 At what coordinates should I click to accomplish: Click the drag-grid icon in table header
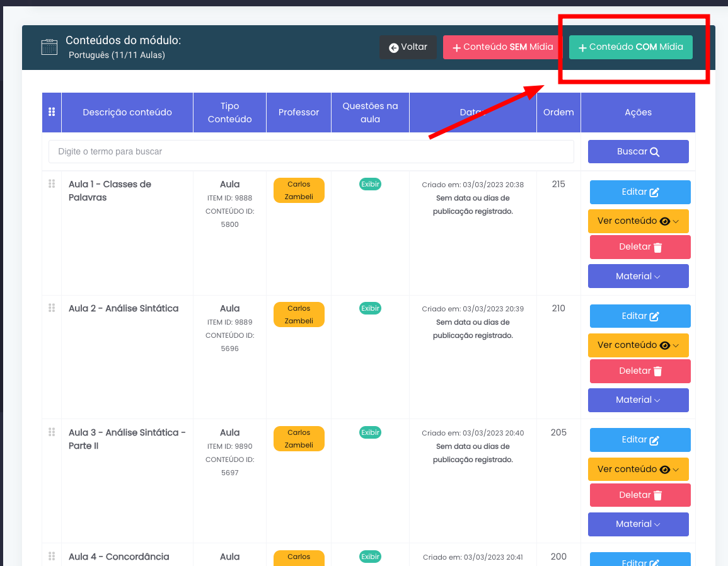coord(52,112)
